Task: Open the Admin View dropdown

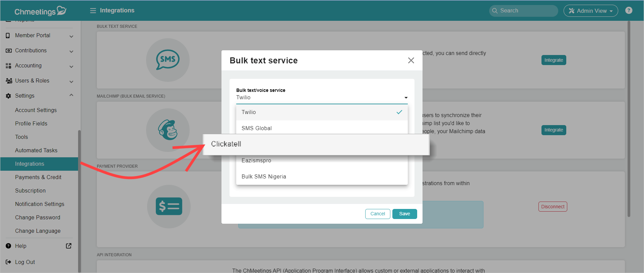Action: [591, 11]
